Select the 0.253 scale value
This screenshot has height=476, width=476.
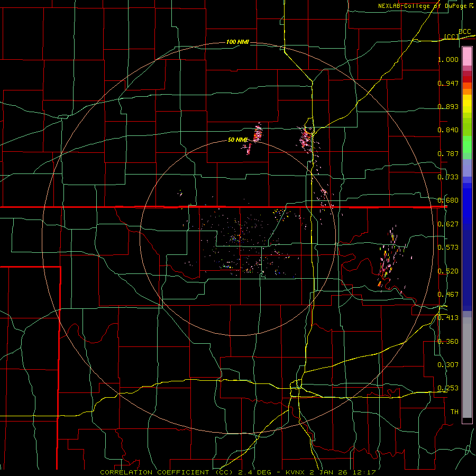pos(448,388)
